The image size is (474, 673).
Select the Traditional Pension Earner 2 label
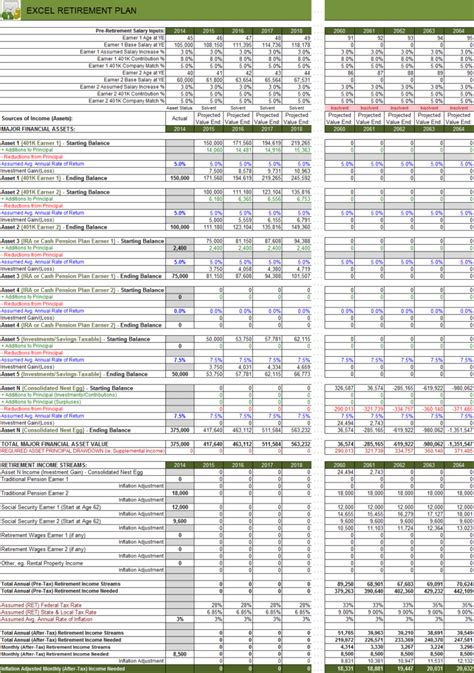[x=34, y=493]
